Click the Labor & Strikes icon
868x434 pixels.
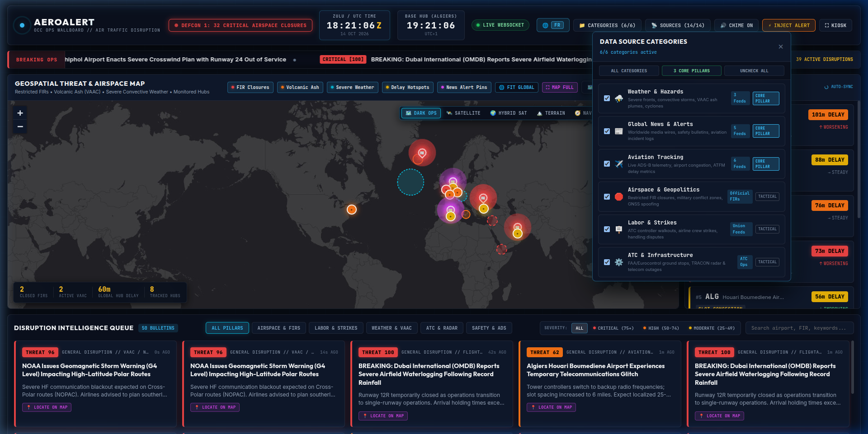point(619,229)
